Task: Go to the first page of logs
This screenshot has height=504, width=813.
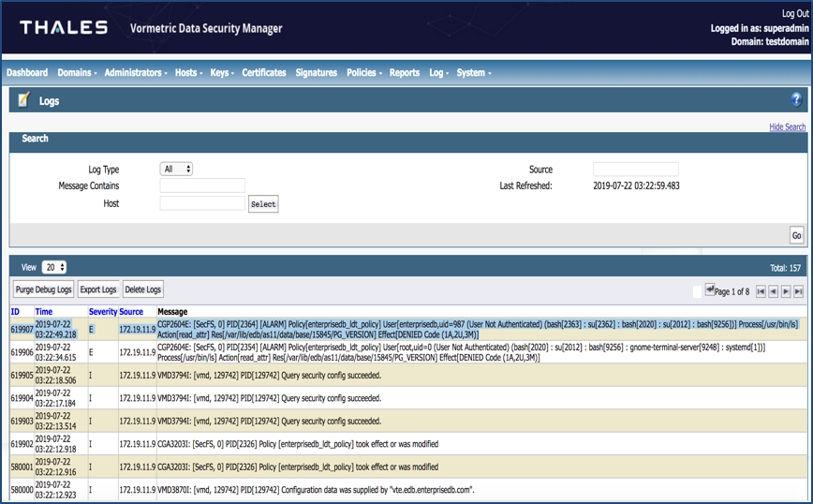Action: [x=761, y=291]
